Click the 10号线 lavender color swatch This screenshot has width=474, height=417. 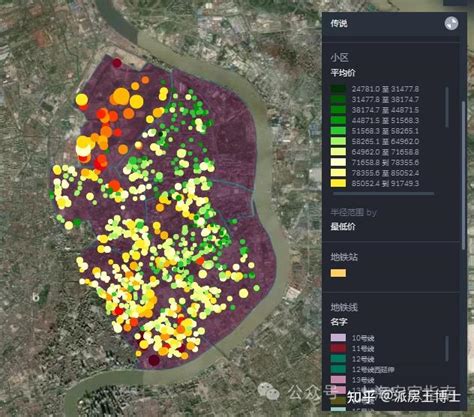tap(338, 338)
